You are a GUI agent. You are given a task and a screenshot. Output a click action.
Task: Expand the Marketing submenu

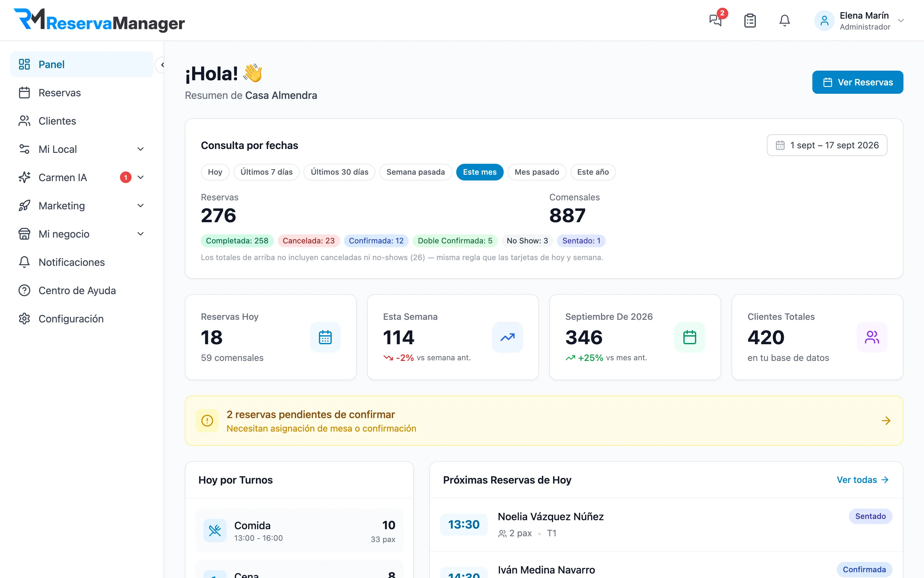[x=141, y=206]
